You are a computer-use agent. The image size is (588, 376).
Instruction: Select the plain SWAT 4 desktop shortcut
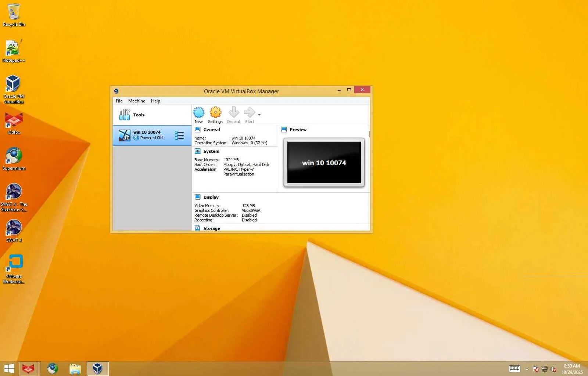tap(14, 231)
